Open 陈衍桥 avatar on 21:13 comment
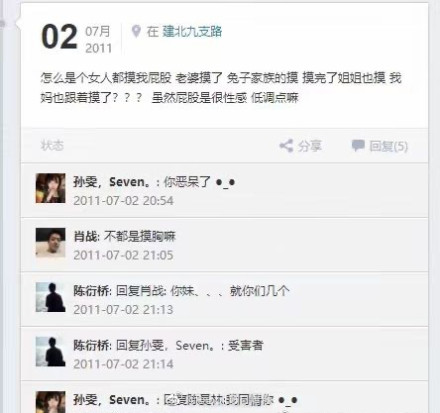Screen dimensions: 440x413 coord(50,297)
